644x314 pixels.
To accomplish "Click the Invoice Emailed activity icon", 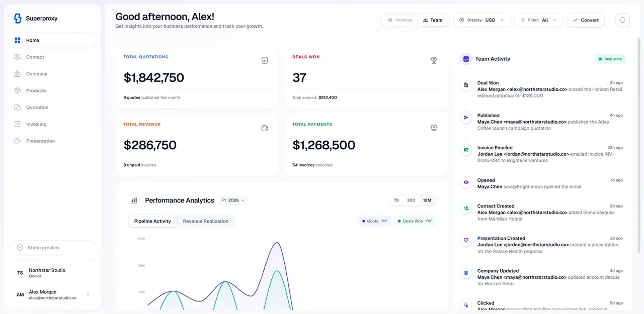I will point(466,150).
